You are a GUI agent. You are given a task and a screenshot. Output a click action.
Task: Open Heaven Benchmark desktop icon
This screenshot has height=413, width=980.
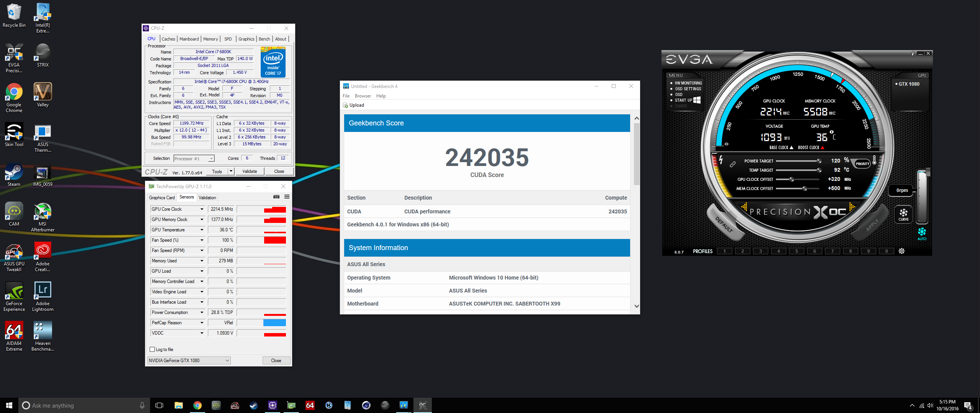pyautogui.click(x=42, y=337)
